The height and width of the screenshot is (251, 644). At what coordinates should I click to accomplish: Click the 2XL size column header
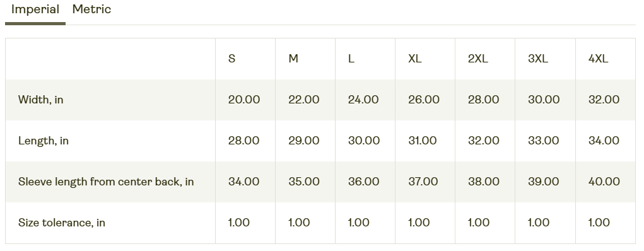pos(478,59)
